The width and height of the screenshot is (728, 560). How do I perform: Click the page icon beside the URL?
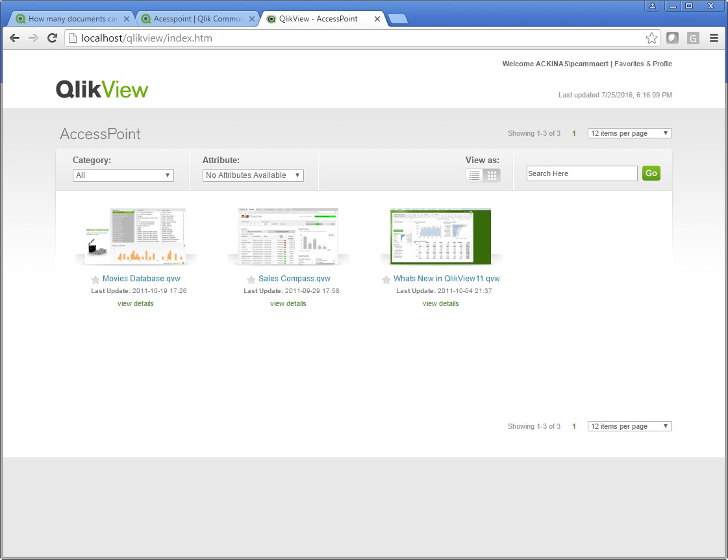(73, 38)
